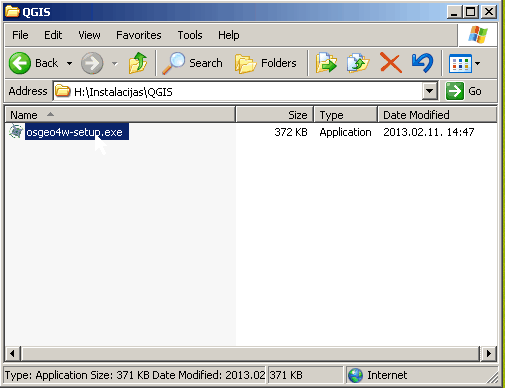Screen dimensions: 505x388
Task: Open the File menu
Action: (20, 35)
